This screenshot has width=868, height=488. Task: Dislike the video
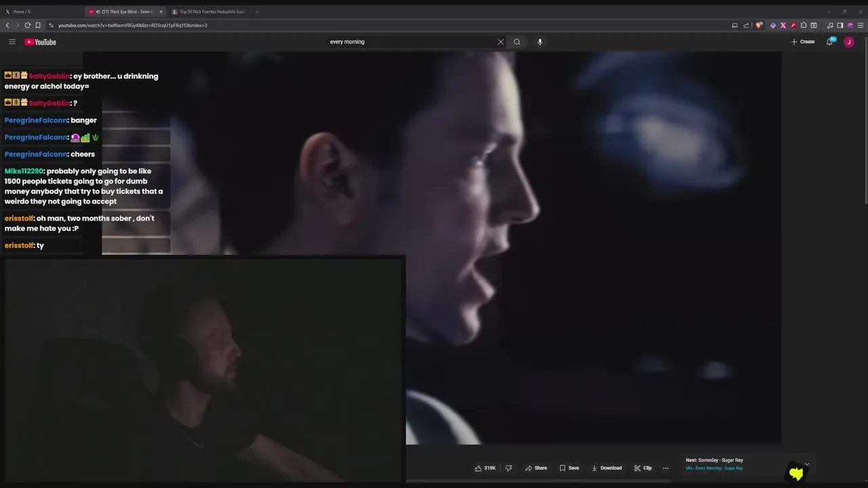(x=509, y=468)
